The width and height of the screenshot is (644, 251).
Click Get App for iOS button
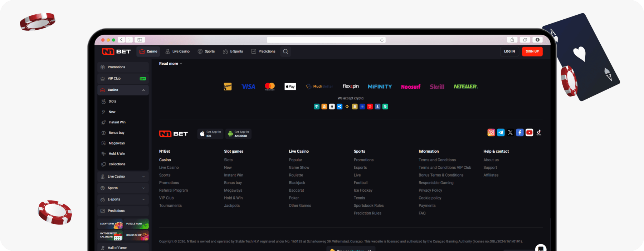(x=210, y=134)
